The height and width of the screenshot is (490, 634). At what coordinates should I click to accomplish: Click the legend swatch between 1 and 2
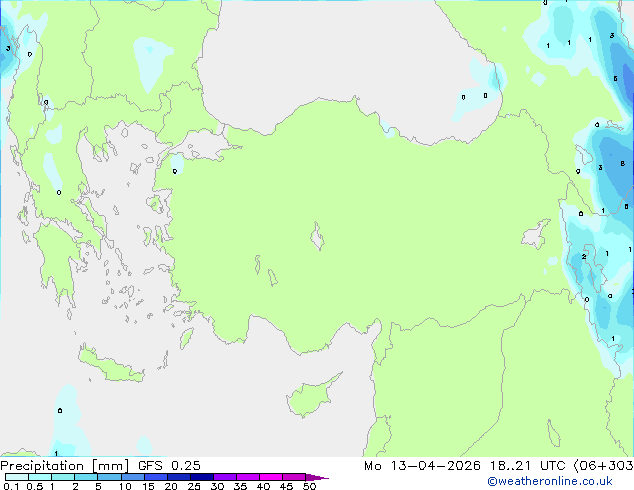pos(63,477)
